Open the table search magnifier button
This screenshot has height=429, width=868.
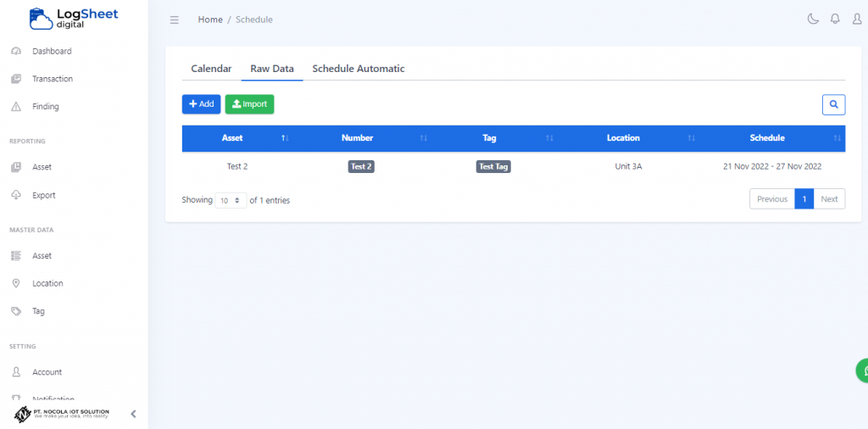[x=834, y=104]
